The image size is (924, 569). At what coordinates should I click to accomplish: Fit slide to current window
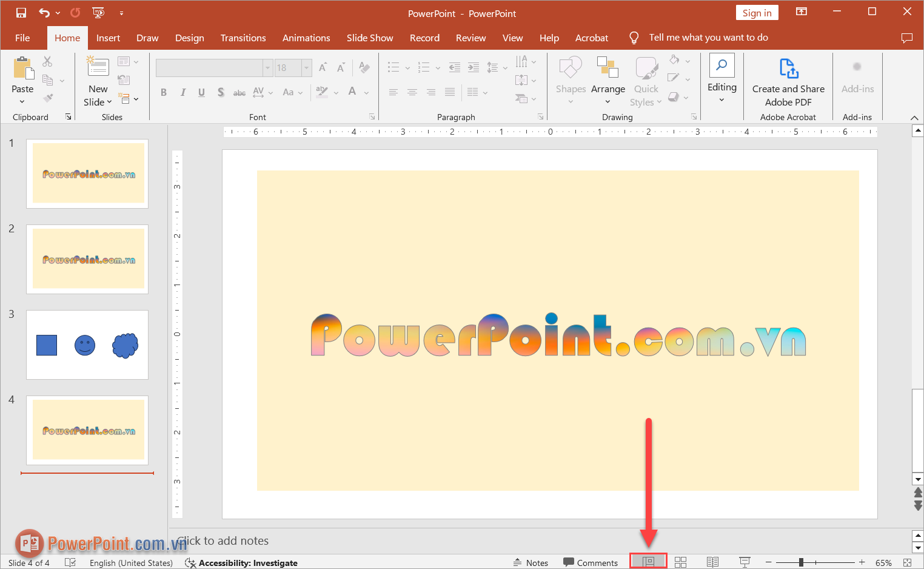907,563
